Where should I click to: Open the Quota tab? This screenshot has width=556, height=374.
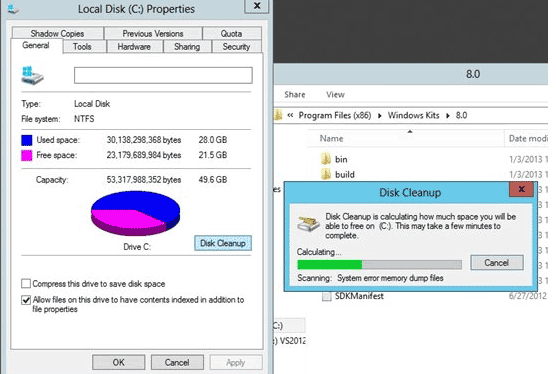(x=232, y=33)
